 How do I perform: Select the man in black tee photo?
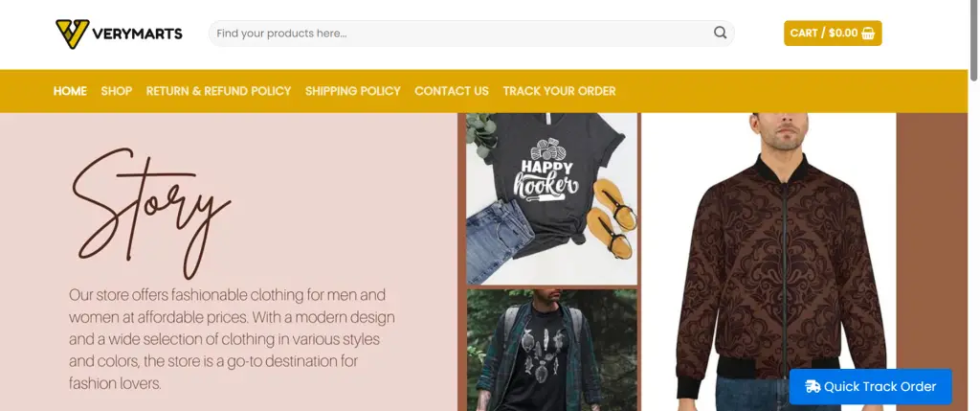point(551,350)
